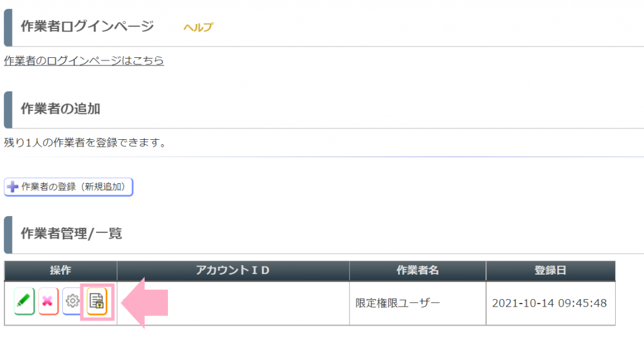The image size is (644, 347).
Task: Click the 作業者管理/一覧 section heading
Action: (x=71, y=234)
